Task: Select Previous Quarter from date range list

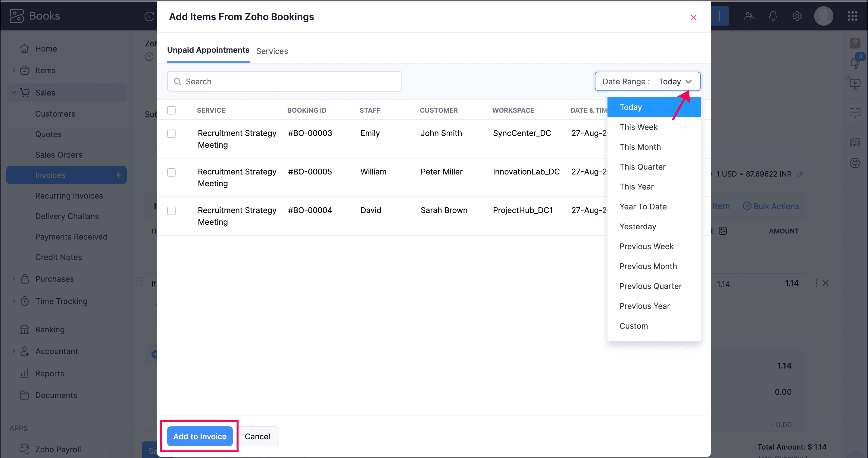Action: (x=650, y=286)
